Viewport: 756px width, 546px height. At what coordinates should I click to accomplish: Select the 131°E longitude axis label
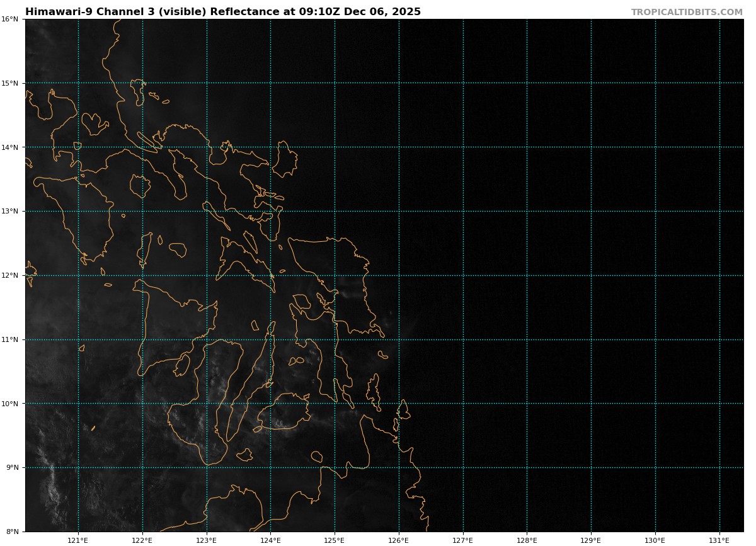pos(719,540)
